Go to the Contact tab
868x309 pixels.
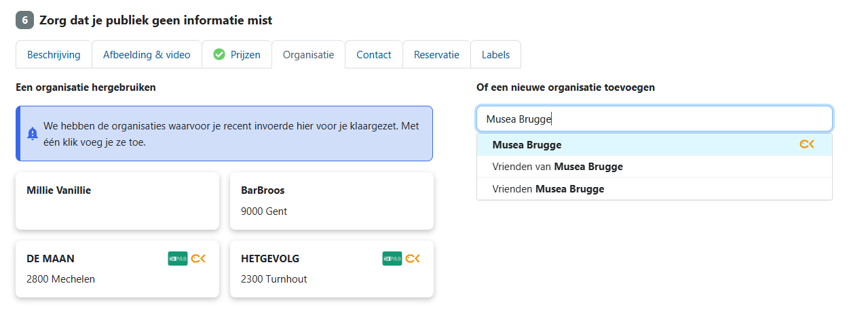pyautogui.click(x=374, y=55)
